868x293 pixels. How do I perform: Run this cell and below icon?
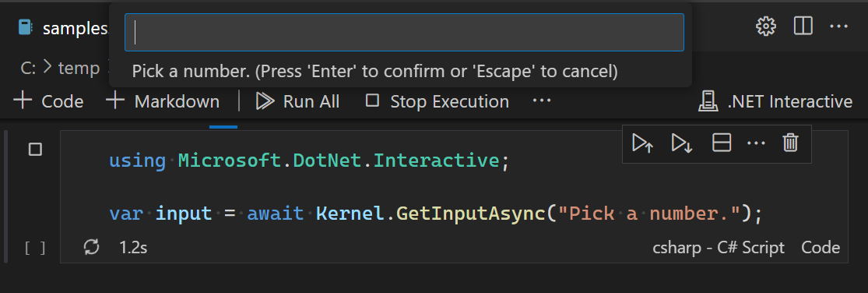tap(682, 143)
